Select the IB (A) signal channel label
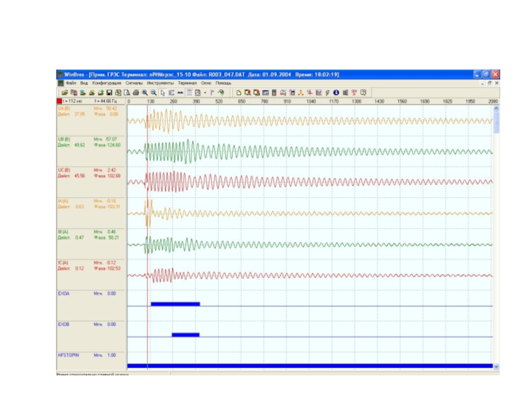The image size is (532, 399). coord(64,231)
